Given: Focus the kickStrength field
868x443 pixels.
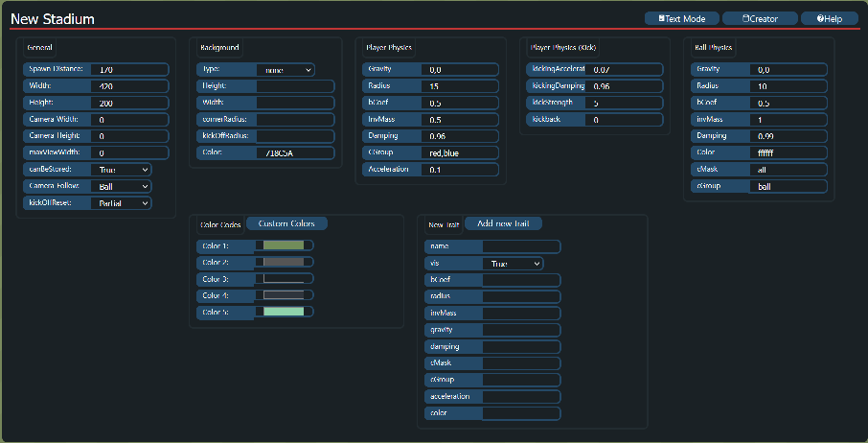Looking at the screenshot, I should click(625, 103).
